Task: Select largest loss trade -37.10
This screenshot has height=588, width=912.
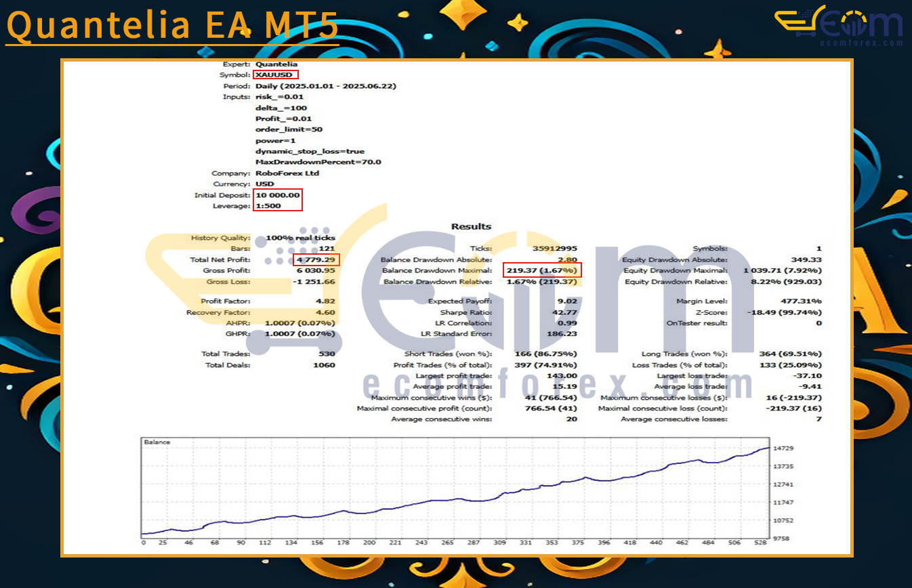Action: (808, 376)
